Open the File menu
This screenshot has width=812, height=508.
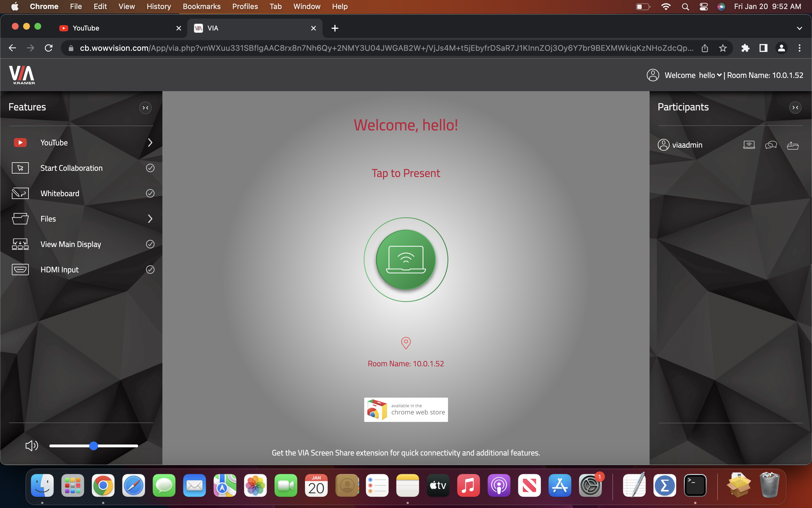(x=76, y=6)
